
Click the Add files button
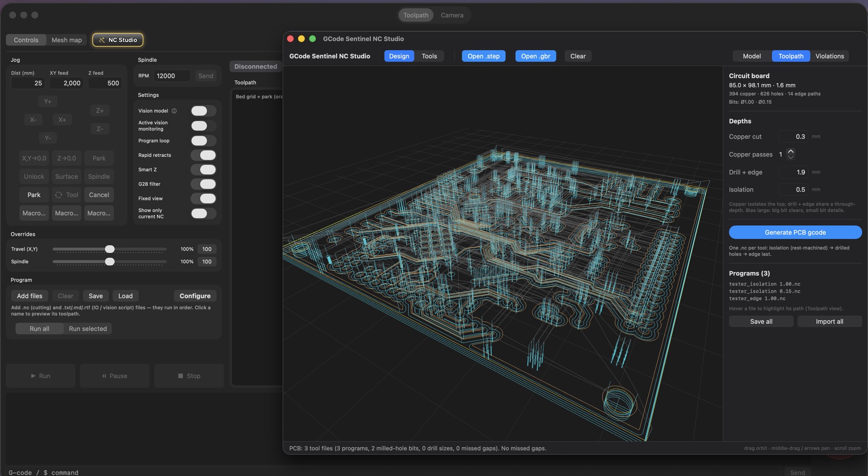pyautogui.click(x=30, y=296)
